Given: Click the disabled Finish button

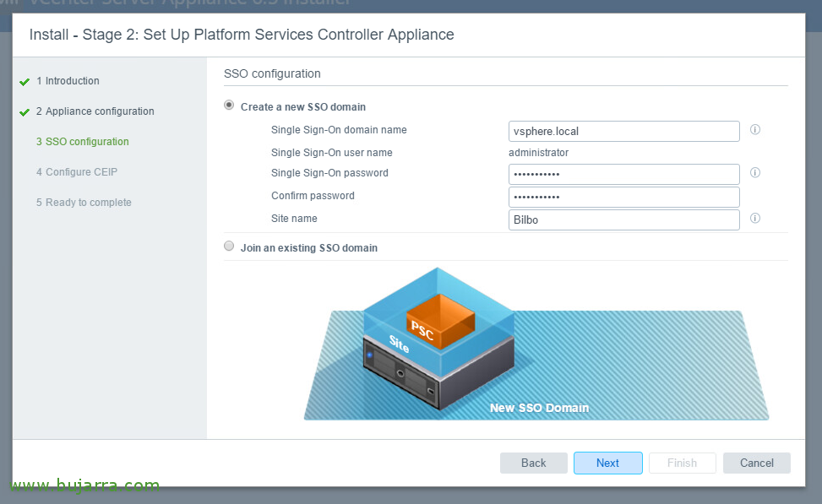Looking at the screenshot, I should [682, 463].
